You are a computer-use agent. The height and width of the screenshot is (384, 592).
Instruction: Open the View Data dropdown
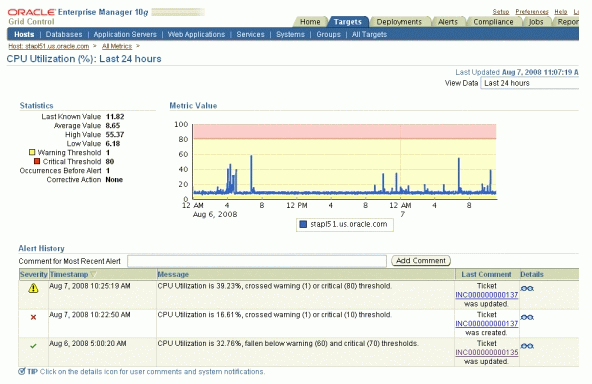529,83
